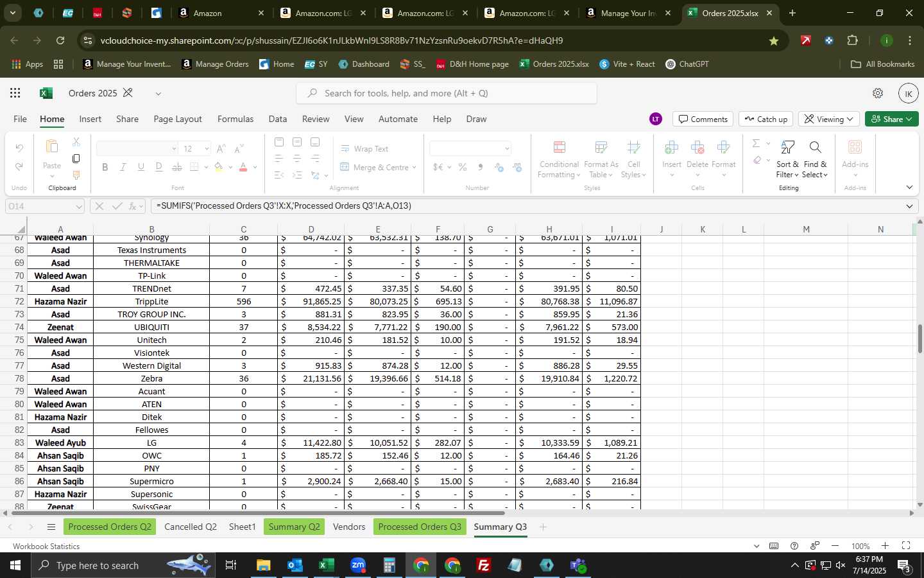
Task: Click the Delete cells icon
Action: (x=697, y=148)
